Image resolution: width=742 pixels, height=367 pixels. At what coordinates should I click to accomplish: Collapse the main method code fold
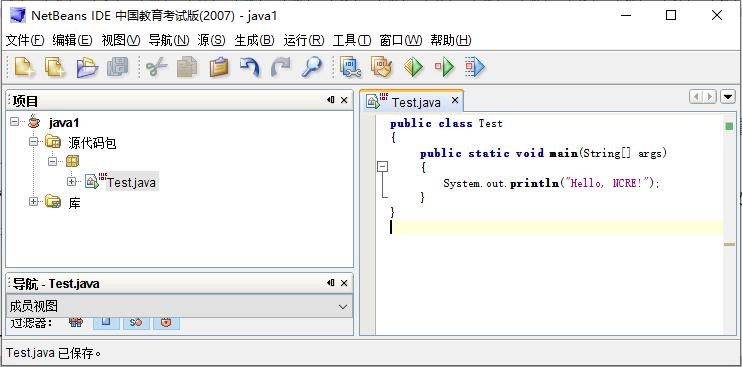(x=382, y=166)
